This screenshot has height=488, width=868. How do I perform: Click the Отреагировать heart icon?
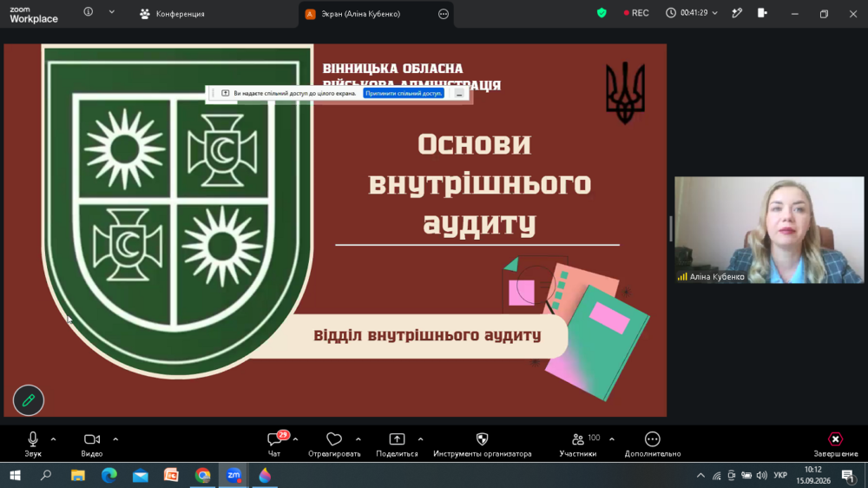point(334,439)
